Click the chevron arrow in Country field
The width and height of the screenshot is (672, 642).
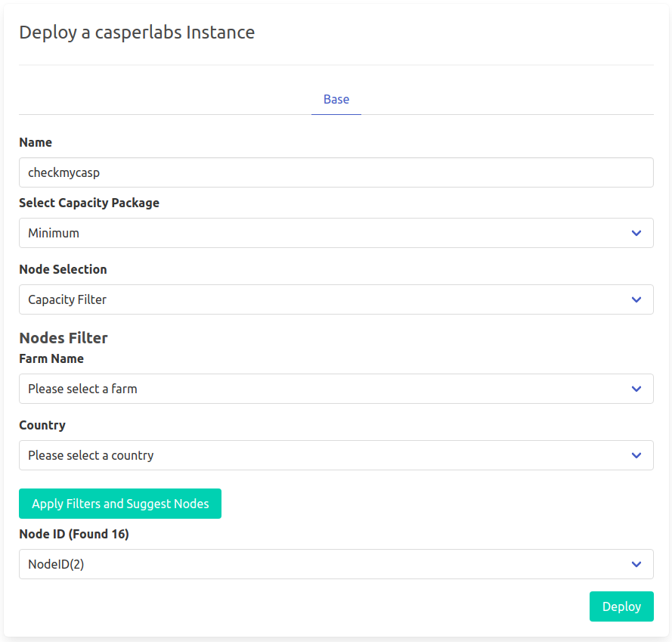[x=636, y=455]
